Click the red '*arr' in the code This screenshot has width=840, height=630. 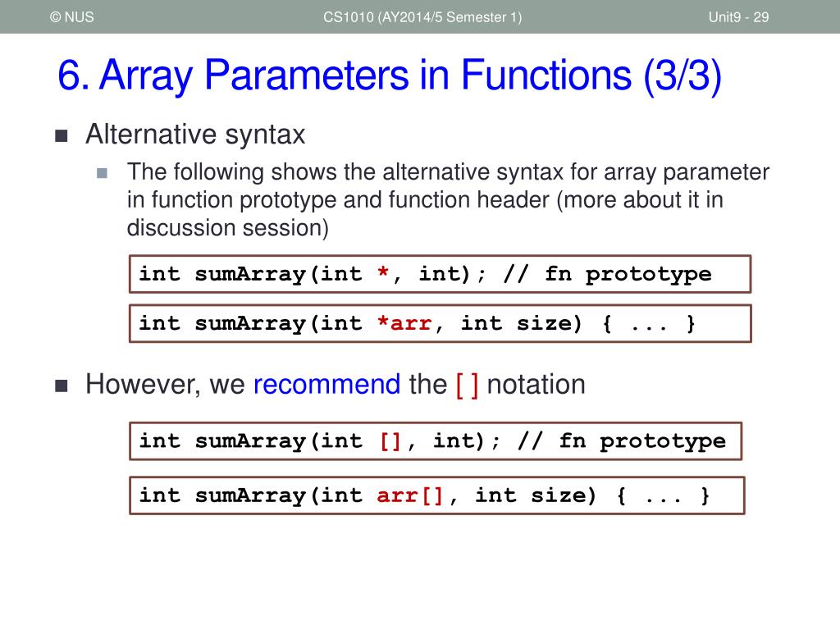pos(404,323)
